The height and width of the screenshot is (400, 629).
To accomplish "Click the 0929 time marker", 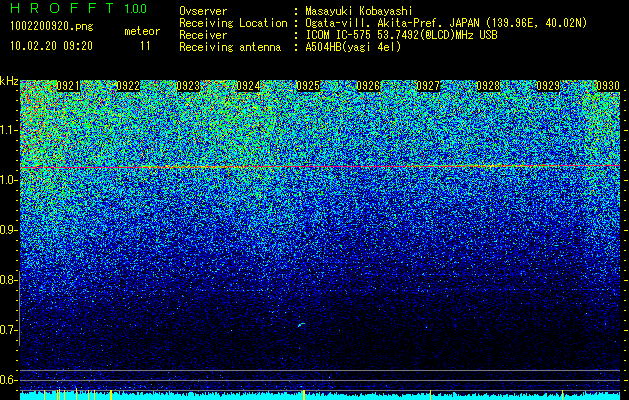I will pos(548,86).
